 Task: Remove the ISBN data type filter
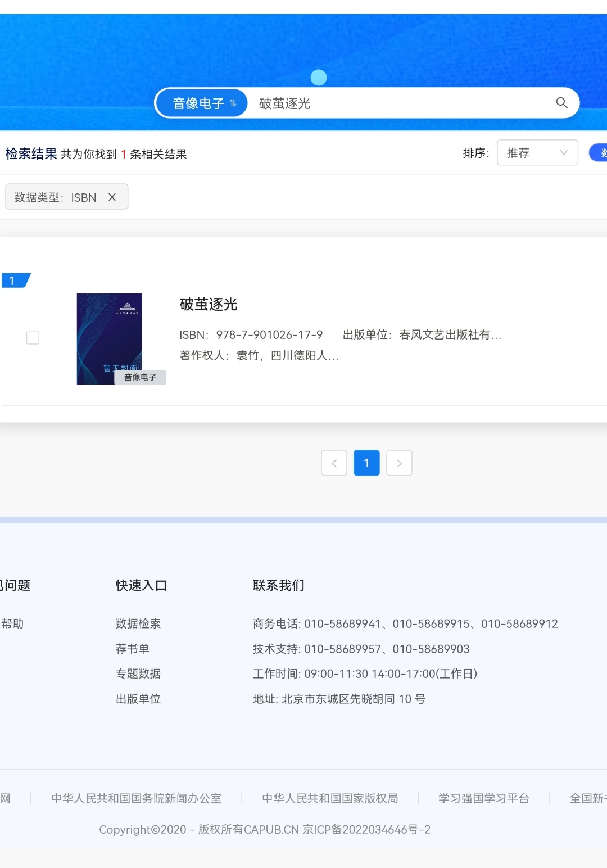click(112, 197)
